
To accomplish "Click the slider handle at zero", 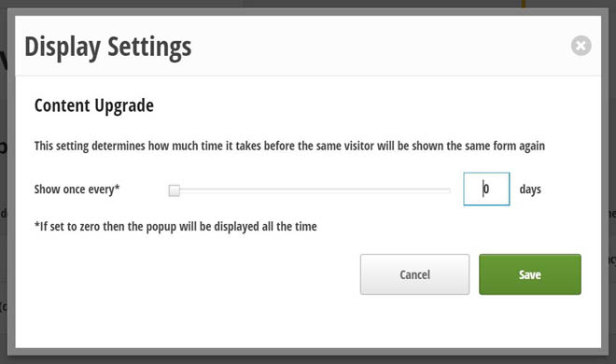I will 174,190.
